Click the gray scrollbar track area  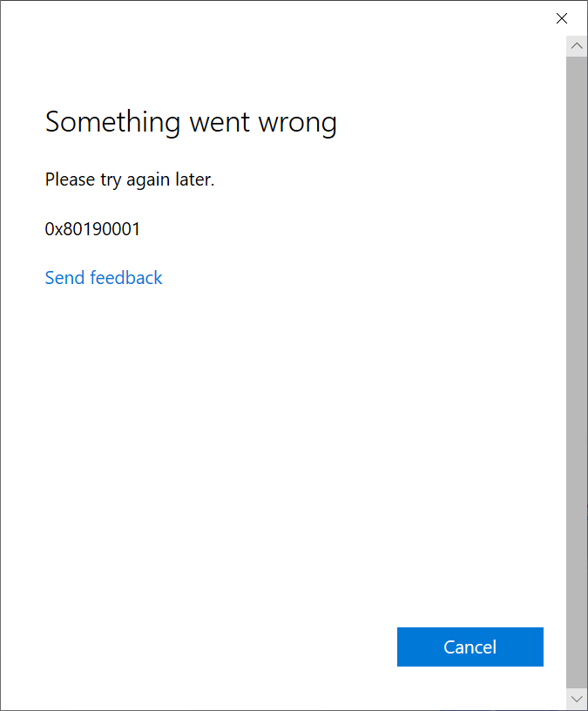point(577,372)
